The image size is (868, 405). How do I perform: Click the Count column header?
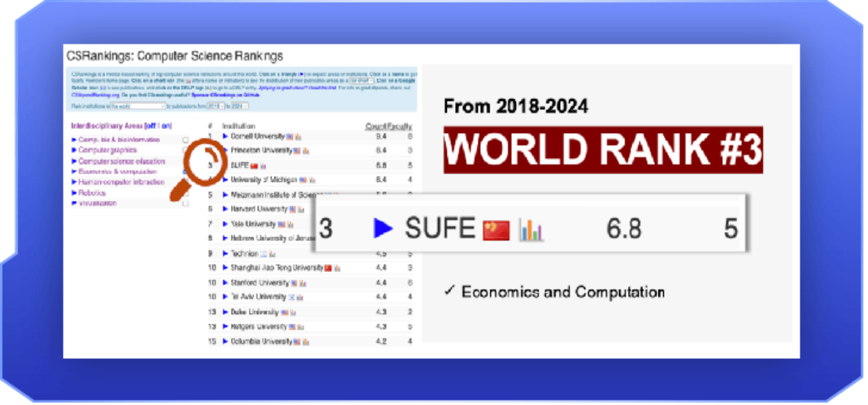(375, 126)
